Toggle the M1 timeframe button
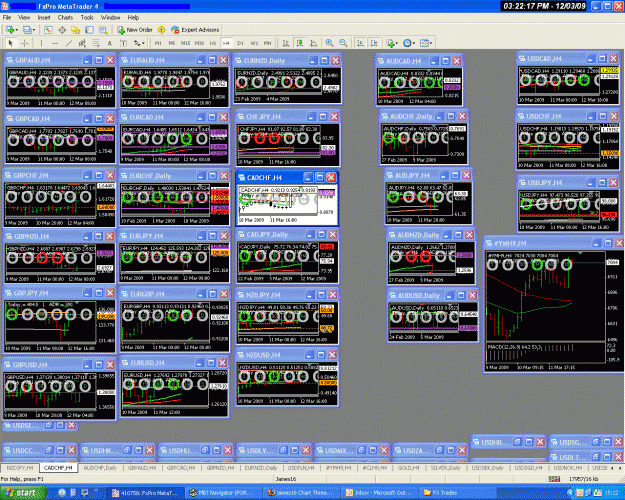Screen dimensions: 625x500 [x=158, y=43]
